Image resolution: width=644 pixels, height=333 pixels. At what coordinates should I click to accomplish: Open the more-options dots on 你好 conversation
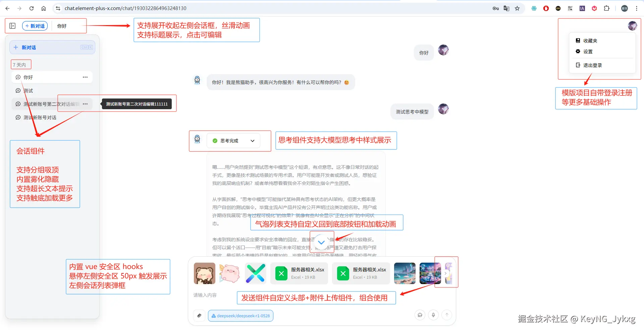85,77
